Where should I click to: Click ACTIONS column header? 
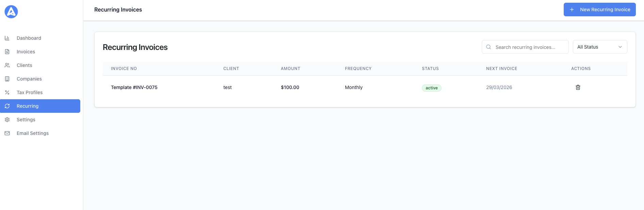581,69
